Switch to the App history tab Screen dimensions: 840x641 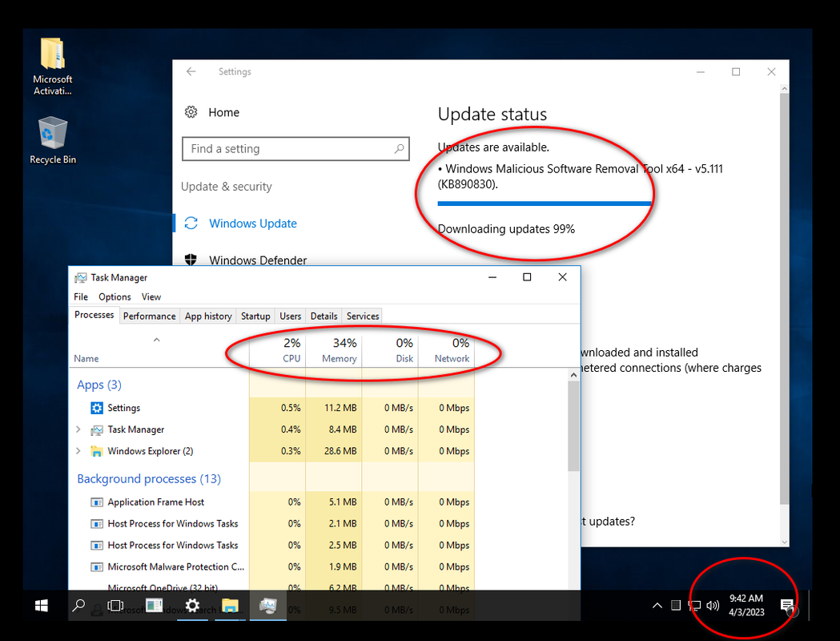(208, 316)
